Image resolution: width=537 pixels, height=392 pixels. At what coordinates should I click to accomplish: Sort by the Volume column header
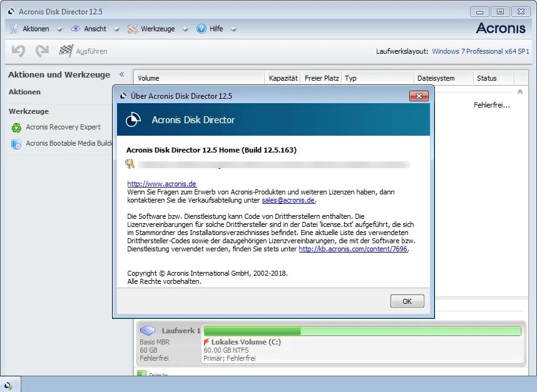pyautogui.click(x=199, y=78)
